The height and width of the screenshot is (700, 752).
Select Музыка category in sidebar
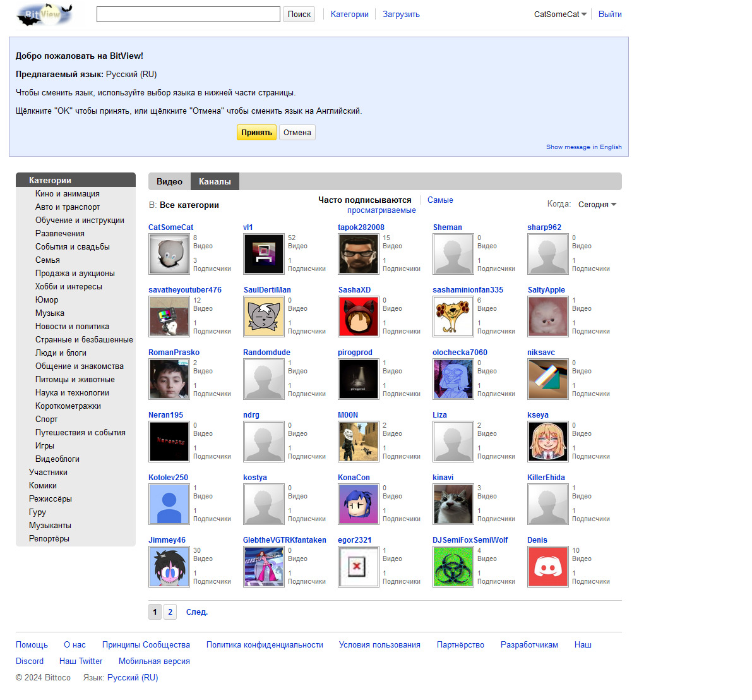tap(49, 313)
